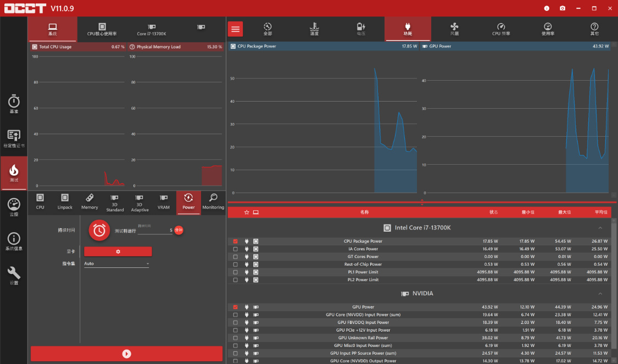Switch to the CPU core usage tab
The height and width of the screenshot is (364, 618).
point(102,29)
